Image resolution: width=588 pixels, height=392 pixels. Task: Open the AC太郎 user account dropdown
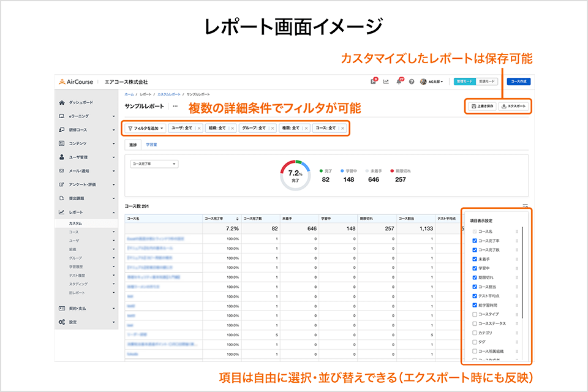[432, 81]
